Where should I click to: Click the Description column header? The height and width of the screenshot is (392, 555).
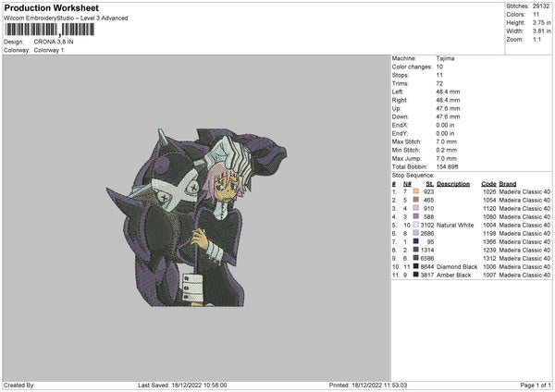coord(453,184)
